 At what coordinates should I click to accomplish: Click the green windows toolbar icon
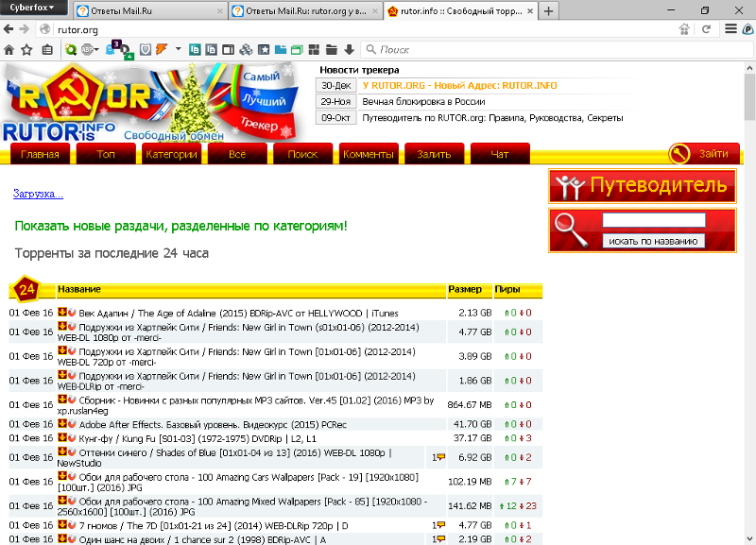297,50
